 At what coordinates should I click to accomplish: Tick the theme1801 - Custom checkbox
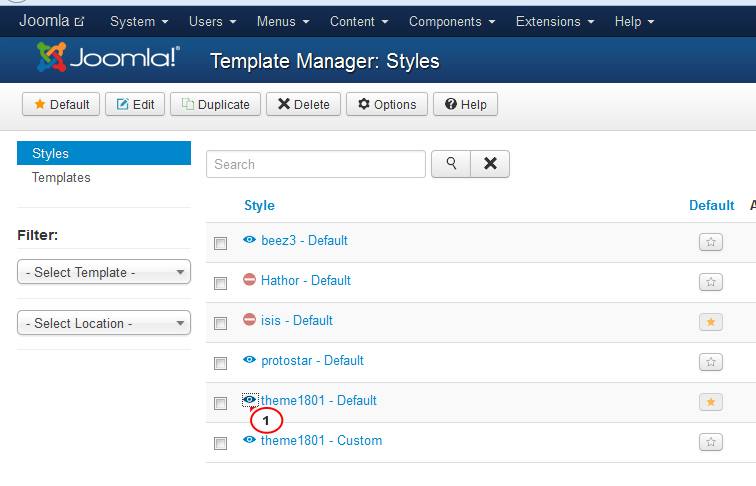coord(221,443)
